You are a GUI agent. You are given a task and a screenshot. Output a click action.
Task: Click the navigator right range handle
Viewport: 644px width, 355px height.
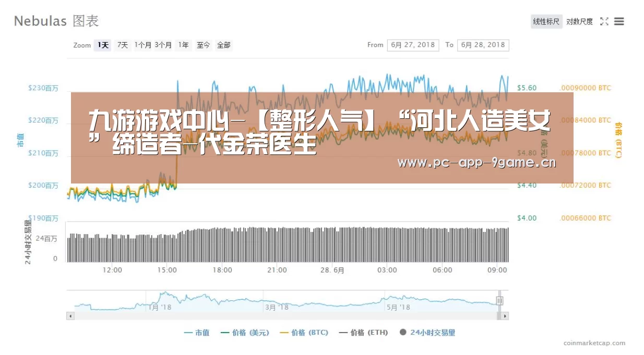tap(499, 301)
